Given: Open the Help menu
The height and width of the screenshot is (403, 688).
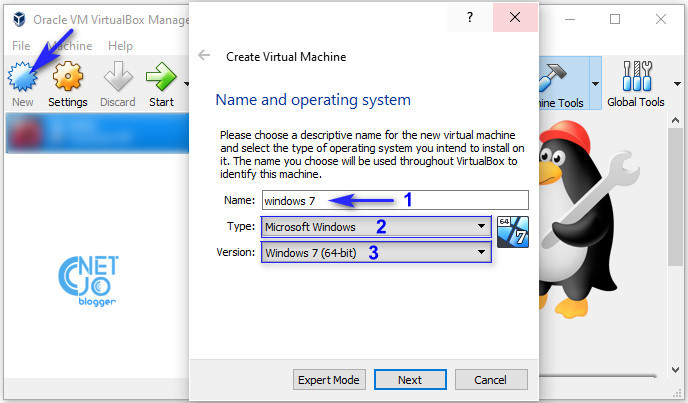Looking at the screenshot, I should click(120, 46).
